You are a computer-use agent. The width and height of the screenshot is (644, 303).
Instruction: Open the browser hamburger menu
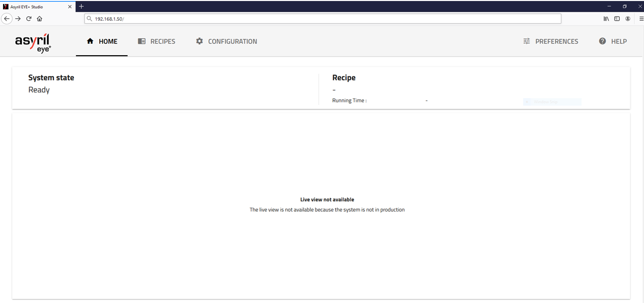(x=641, y=19)
